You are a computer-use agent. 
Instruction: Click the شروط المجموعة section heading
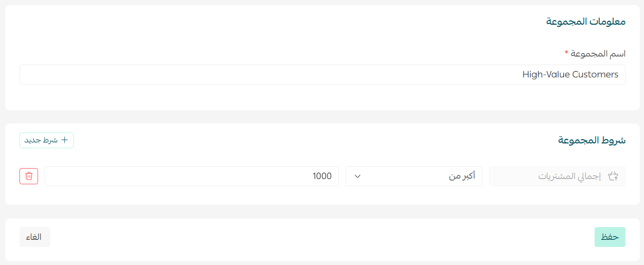coord(592,140)
